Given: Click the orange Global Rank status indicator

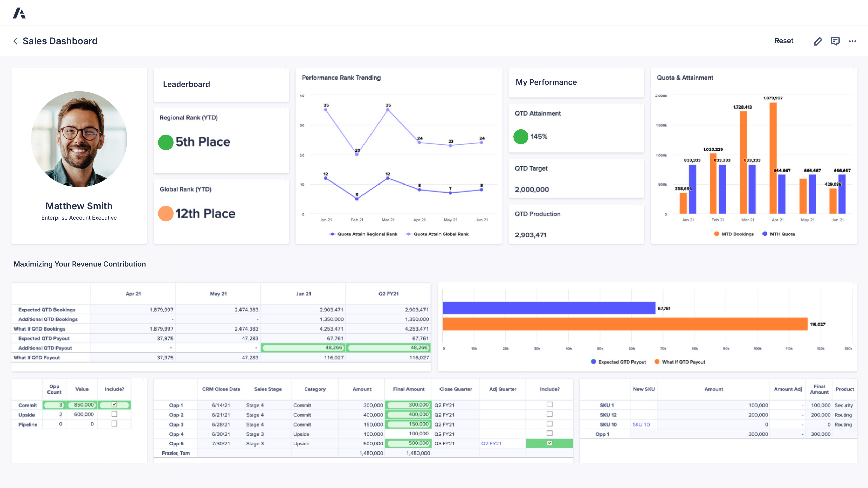Looking at the screenshot, I should (x=166, y=213).
